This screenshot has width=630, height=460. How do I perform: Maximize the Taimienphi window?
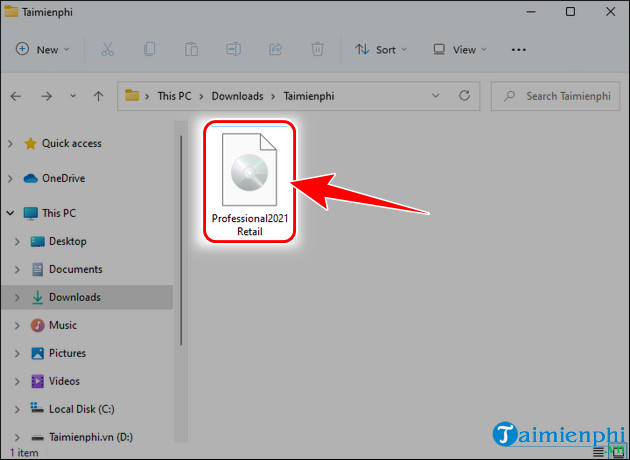pyautogui.click(x=570, y=12)
